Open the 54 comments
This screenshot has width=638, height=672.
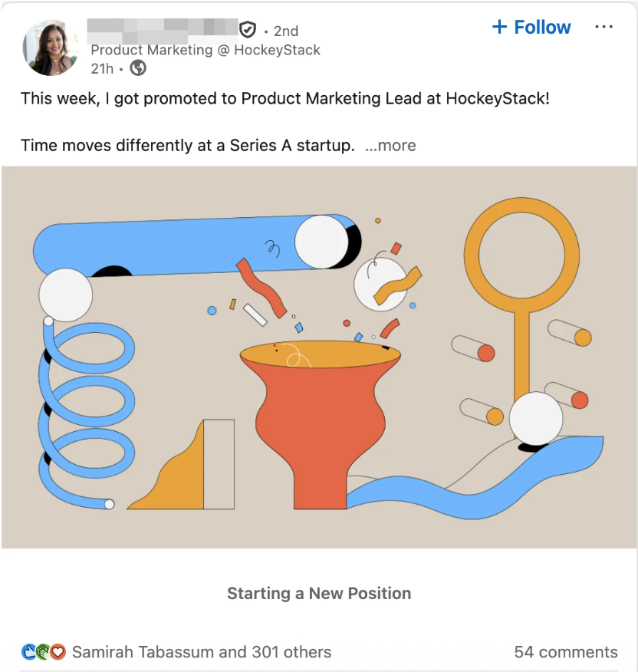point(565,652)
